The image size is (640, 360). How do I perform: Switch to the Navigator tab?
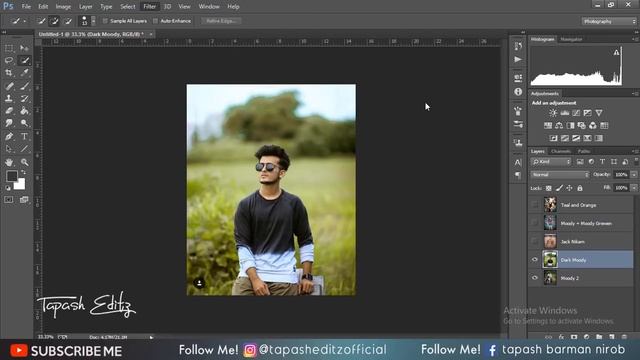pyautogui.click(x=571, y=39)
